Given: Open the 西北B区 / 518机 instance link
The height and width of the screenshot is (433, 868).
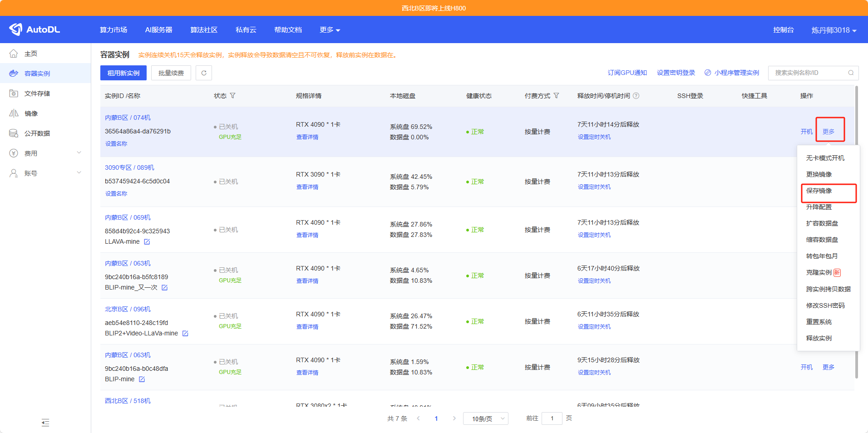Looking at the screenshot, I should (x=128, y=401).
